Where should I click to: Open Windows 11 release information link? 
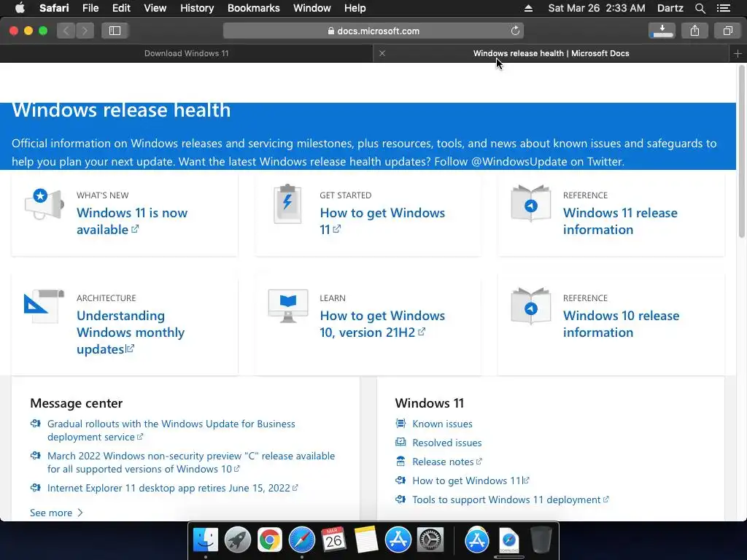(x=620, y=222)
